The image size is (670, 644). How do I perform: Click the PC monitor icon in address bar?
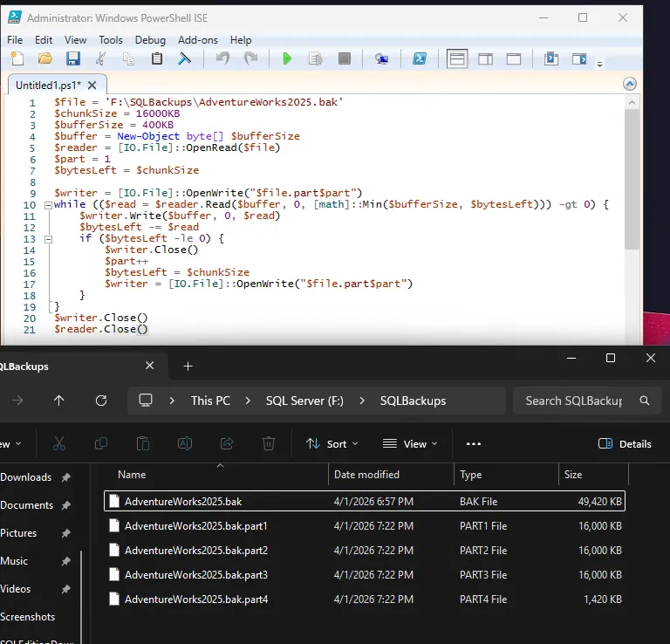(146, 401)
